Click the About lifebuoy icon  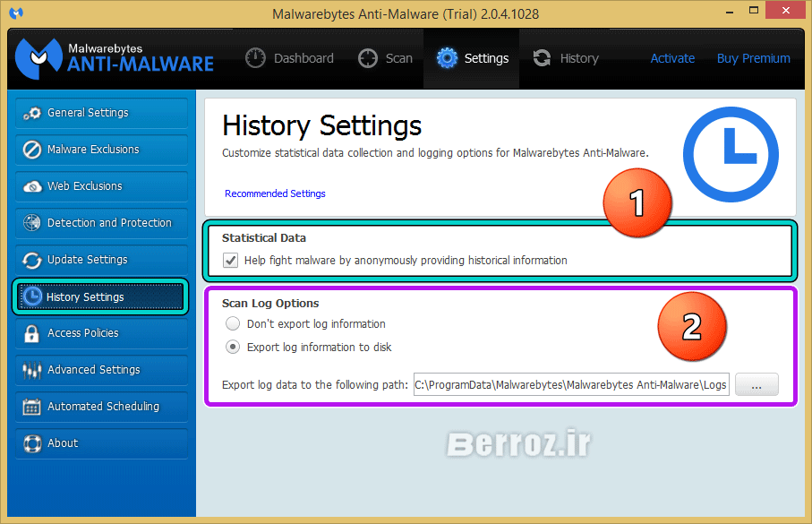tap(32, 443)
